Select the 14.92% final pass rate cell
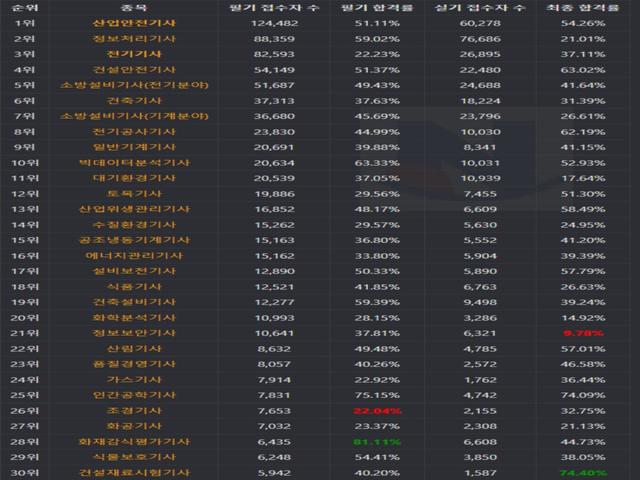This screenshot has width=640, height=480. coord(582,318)
